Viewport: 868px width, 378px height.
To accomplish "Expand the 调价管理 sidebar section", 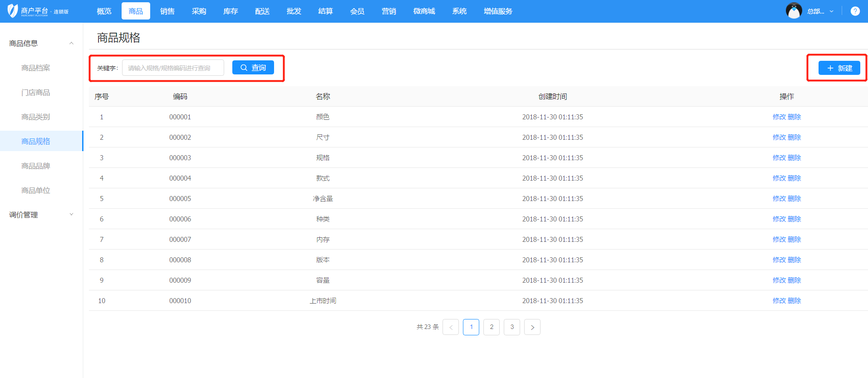I will point(71,215).
